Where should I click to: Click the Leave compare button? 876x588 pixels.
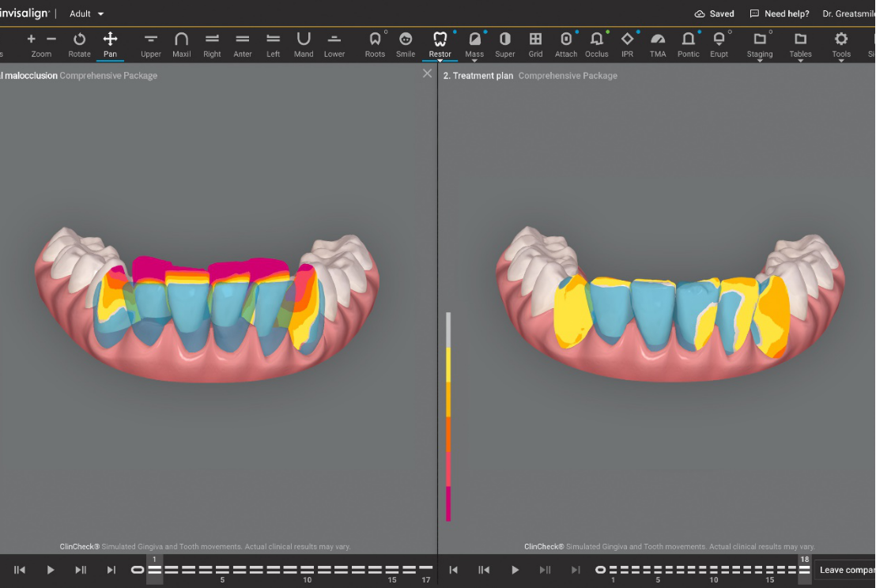pyautogui.click(x=845, y=570)
